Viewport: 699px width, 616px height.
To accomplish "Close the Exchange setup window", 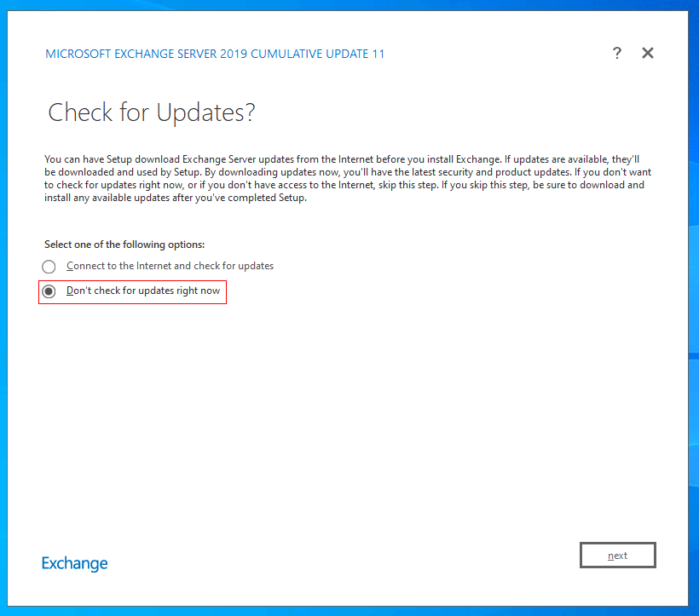I will point(647,53).
